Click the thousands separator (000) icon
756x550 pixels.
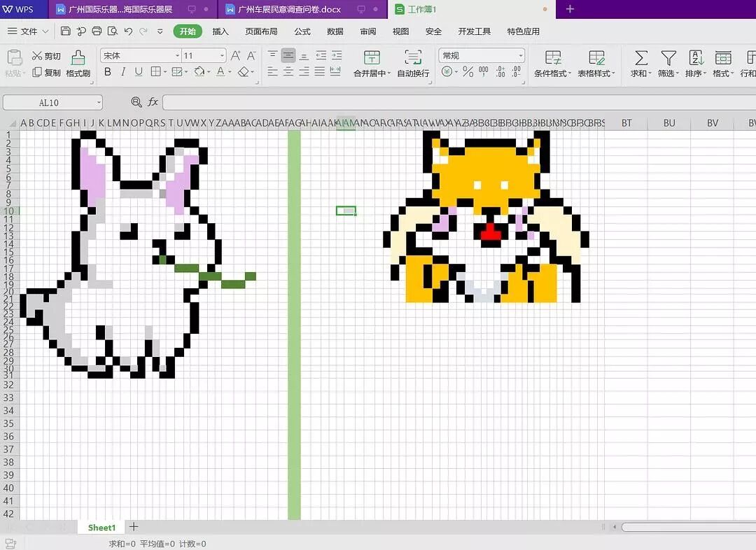point(484,72)
